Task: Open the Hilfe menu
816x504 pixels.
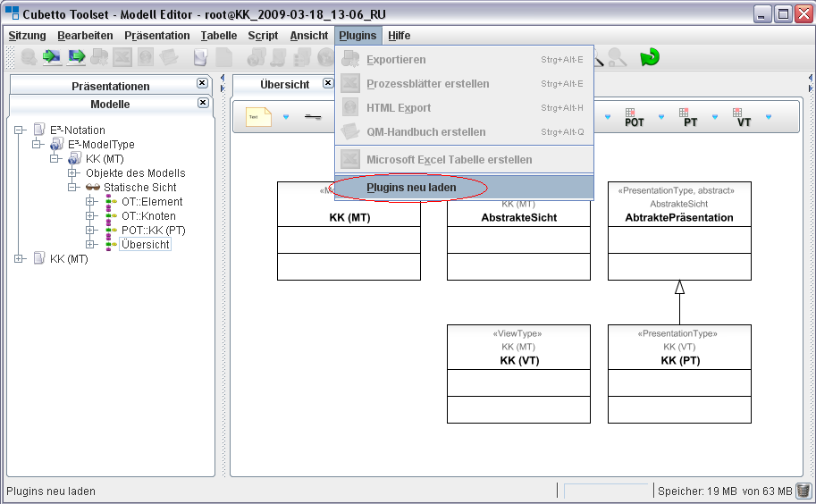Action: (400, 36)
